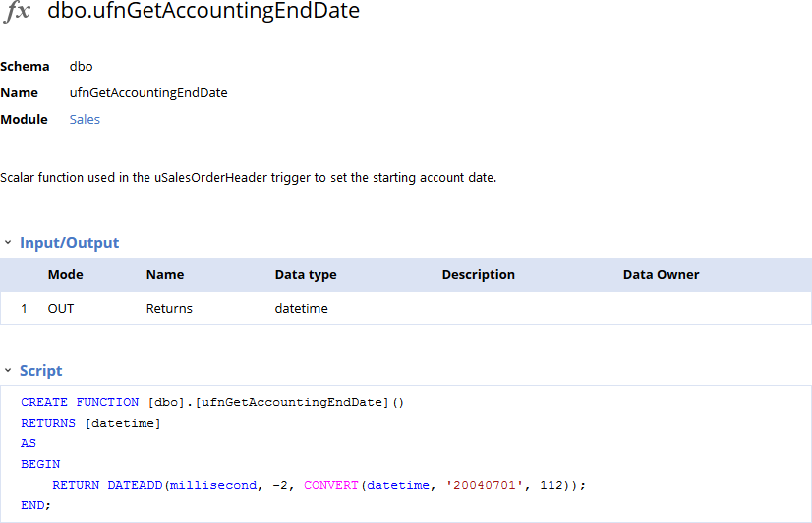Click the Data type column header
This screenshot has width=812, height=523.
tap(306, 275)
